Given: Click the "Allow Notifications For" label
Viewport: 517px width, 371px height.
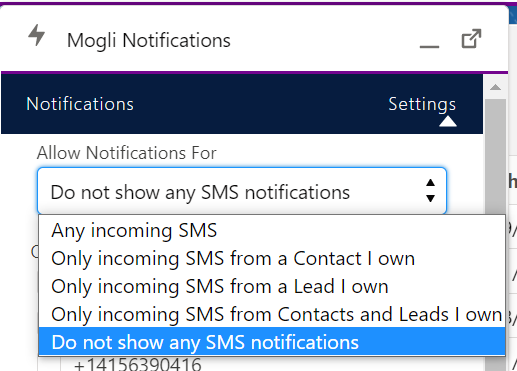Looking at the screenshot, I should tap(127, 153).
